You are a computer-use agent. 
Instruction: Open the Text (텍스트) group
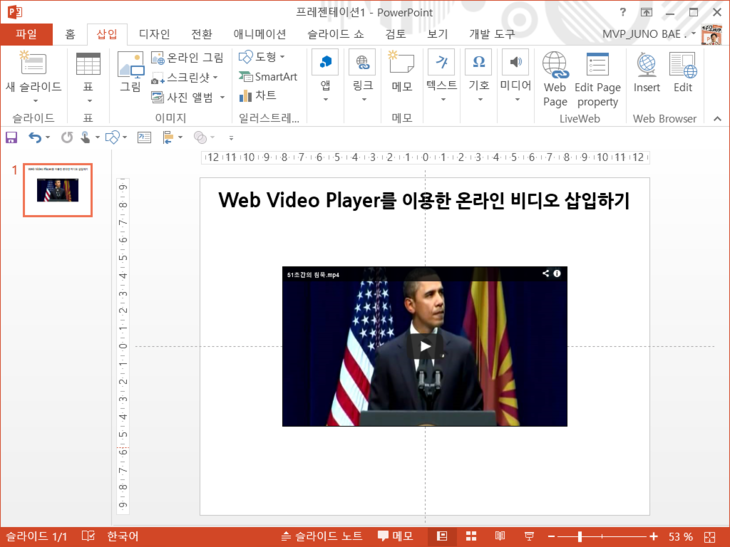[441, 62]
